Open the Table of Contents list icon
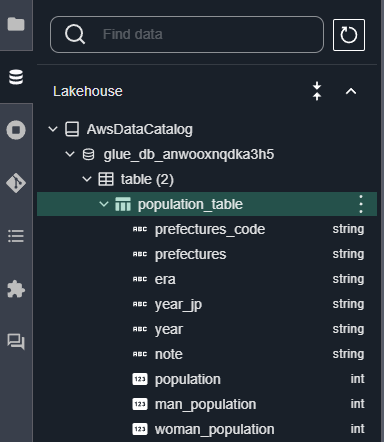The image size is (384, 442). [x=16, y=236]
